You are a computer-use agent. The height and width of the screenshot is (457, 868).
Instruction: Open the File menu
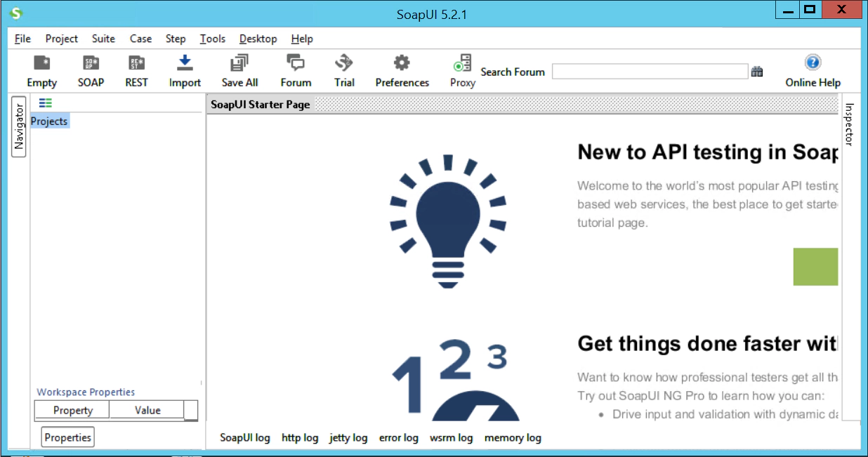tap(22, 39)
